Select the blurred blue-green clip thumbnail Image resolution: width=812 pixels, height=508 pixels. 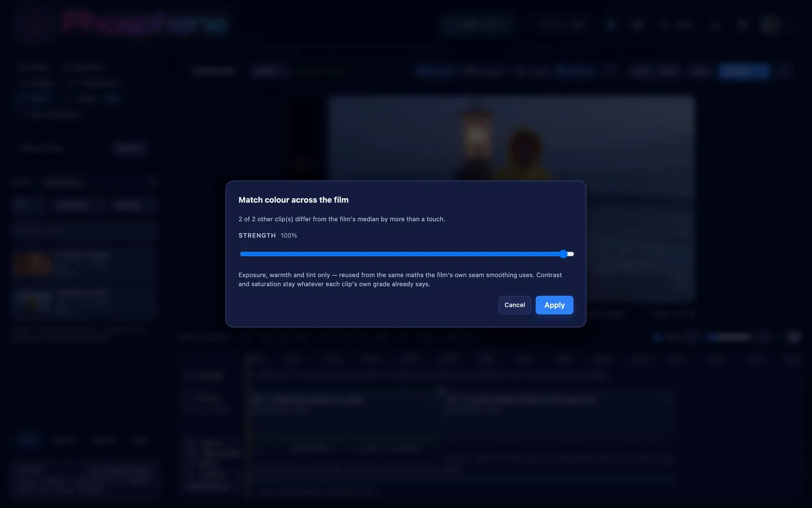32,301
